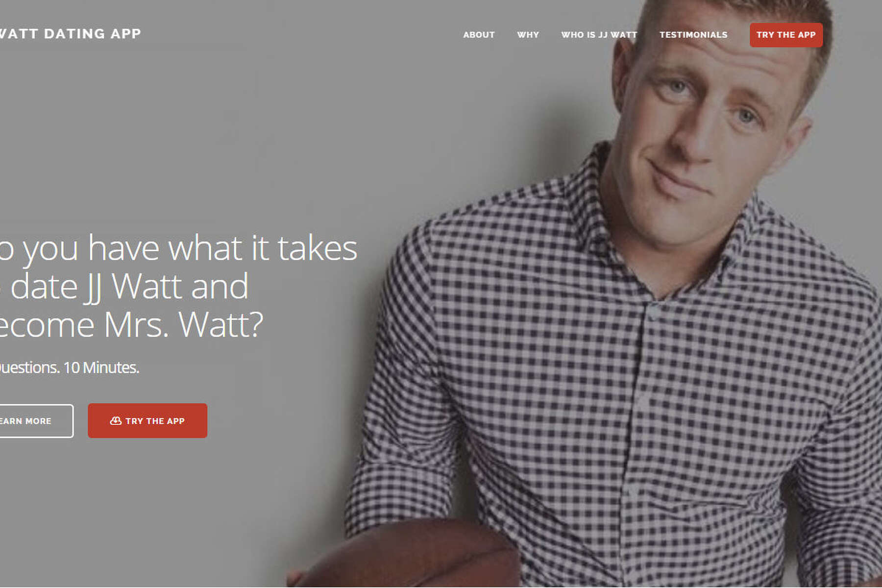Viewport: 882px width, 588px height.
Task: Click the Watt Dating App site logo
Action: (x=70, y=33)
